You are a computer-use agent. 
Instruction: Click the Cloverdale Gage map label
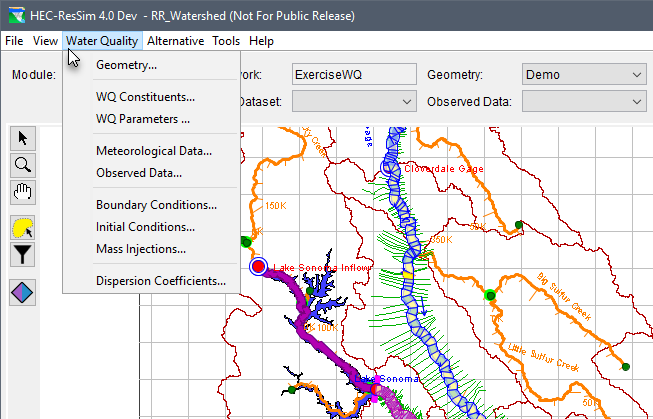tap(444, 169)
